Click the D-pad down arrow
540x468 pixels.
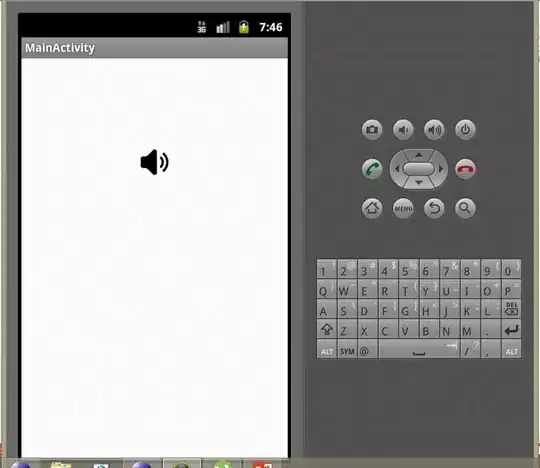pyautogui.click(x=419, y=183)
